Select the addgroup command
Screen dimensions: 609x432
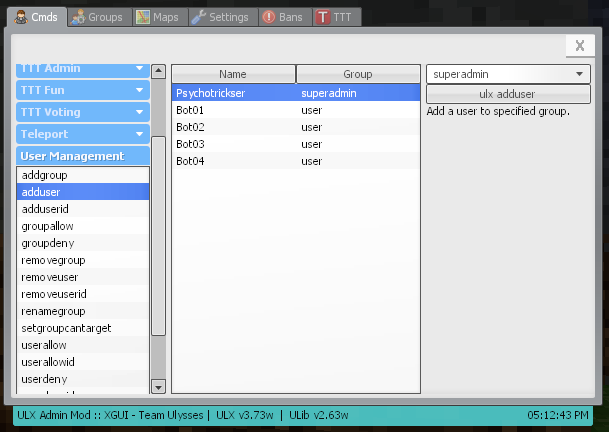click(83, 175)
